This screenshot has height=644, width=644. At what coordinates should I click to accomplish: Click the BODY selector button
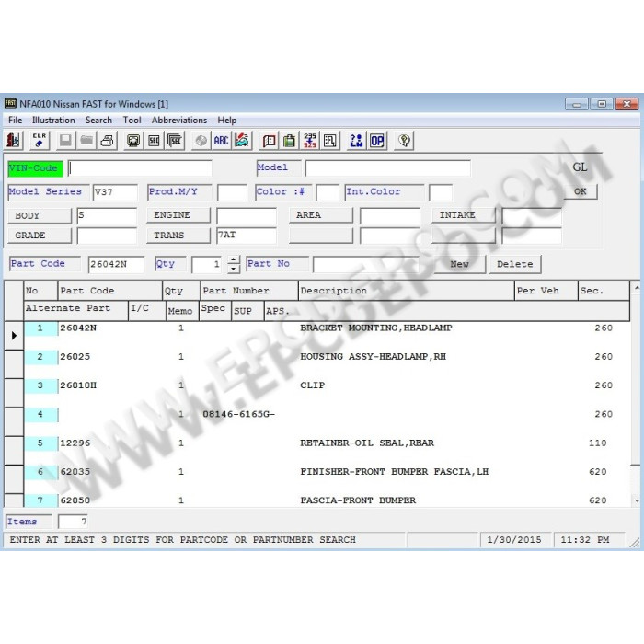click(40, 215)
